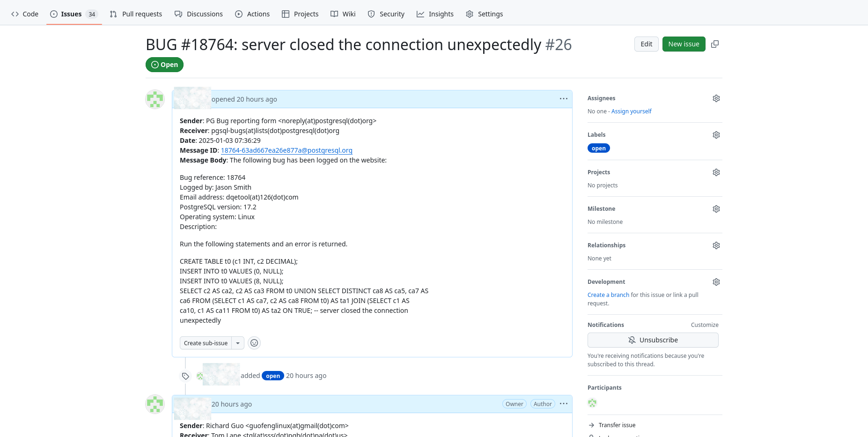Open the Labels gear settings

[716, 135]
